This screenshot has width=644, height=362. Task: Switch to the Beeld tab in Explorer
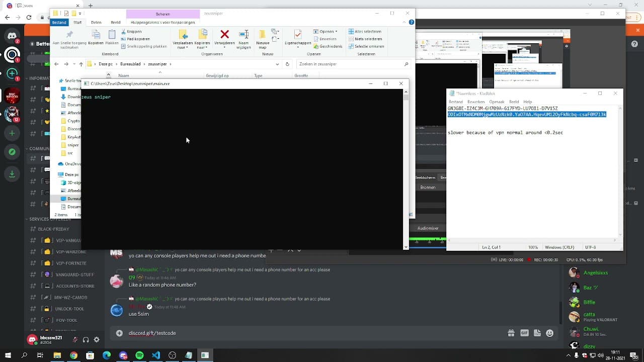coord(116,22)
